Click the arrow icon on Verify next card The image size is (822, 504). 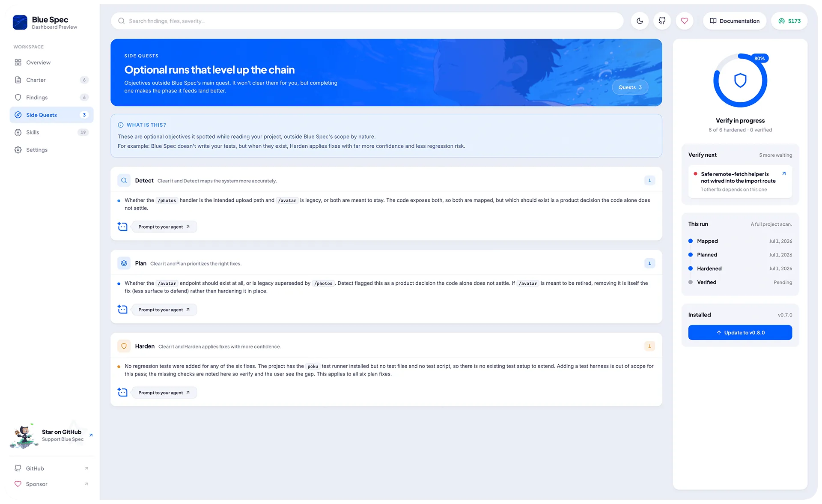click(784, 173)
